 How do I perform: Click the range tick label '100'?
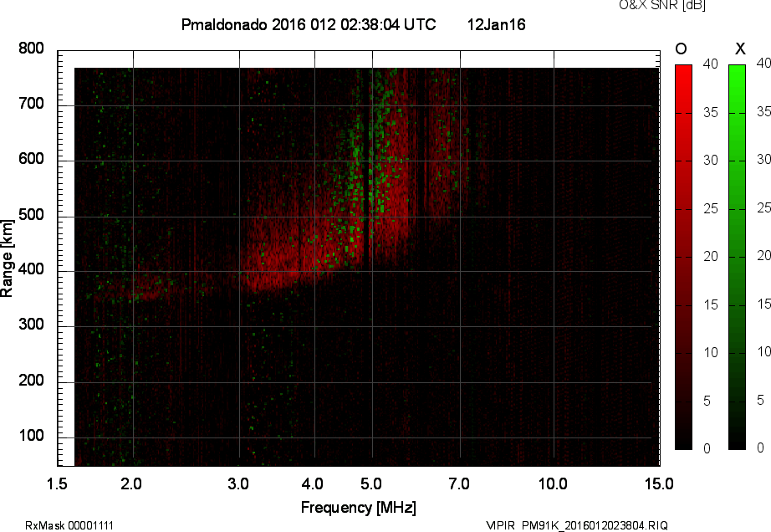pos(31,435)
